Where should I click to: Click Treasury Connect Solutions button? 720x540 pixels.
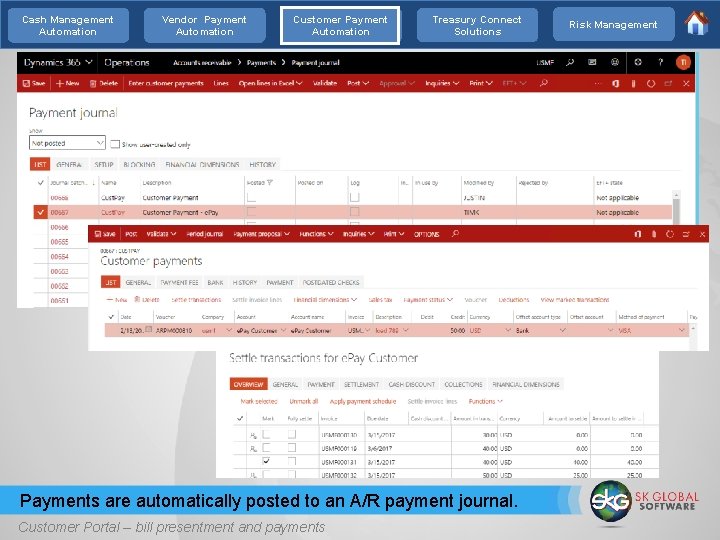tap(477, 25)
